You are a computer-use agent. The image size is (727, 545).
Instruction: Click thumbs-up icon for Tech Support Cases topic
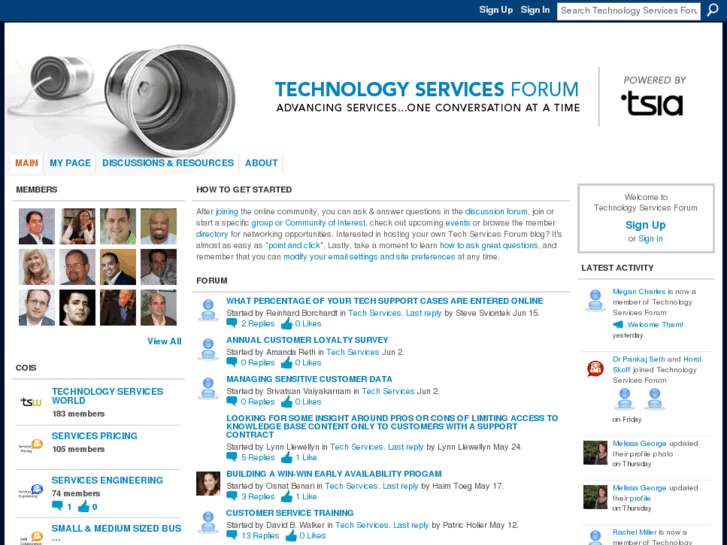click(287, 323)
